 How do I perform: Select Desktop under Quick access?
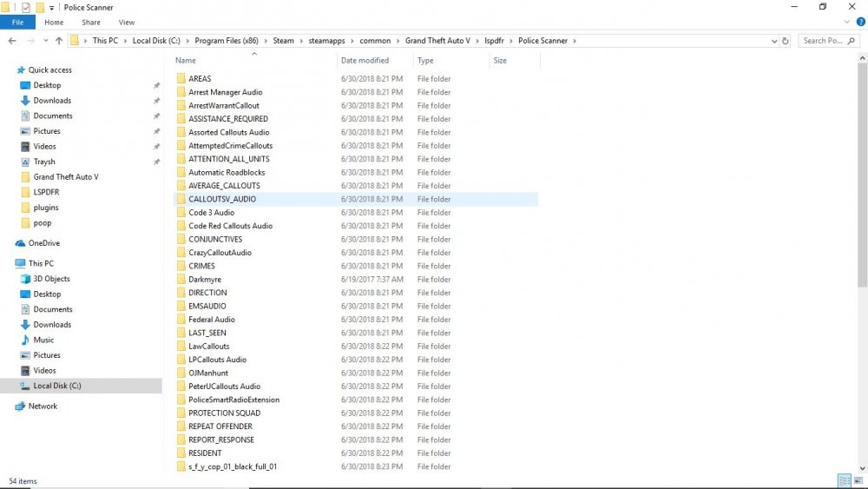(x=47, y=85)
